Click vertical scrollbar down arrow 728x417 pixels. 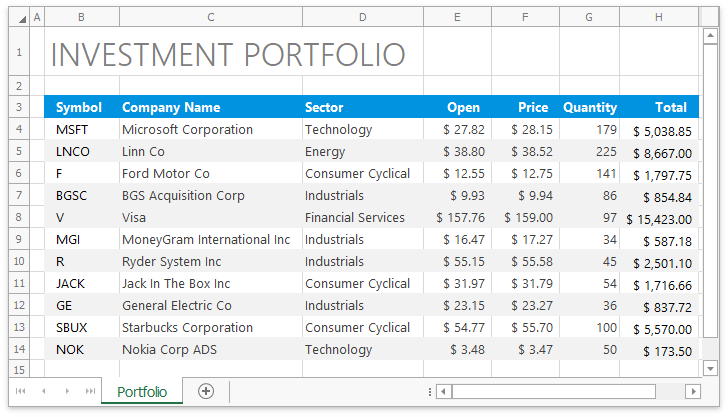pyautogui.click(x=710, y=369)
